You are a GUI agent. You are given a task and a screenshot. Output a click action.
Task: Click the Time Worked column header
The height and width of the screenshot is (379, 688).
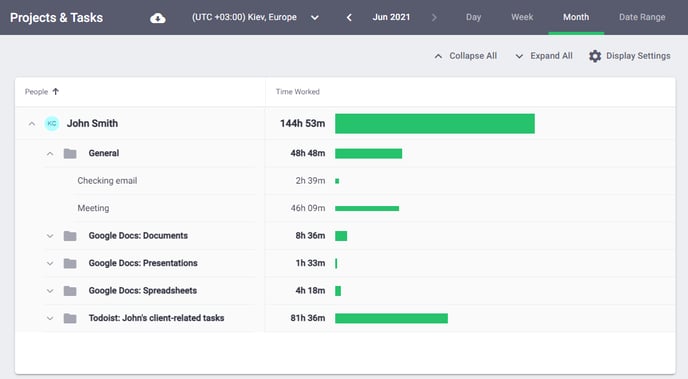click(x=297, y=92)
